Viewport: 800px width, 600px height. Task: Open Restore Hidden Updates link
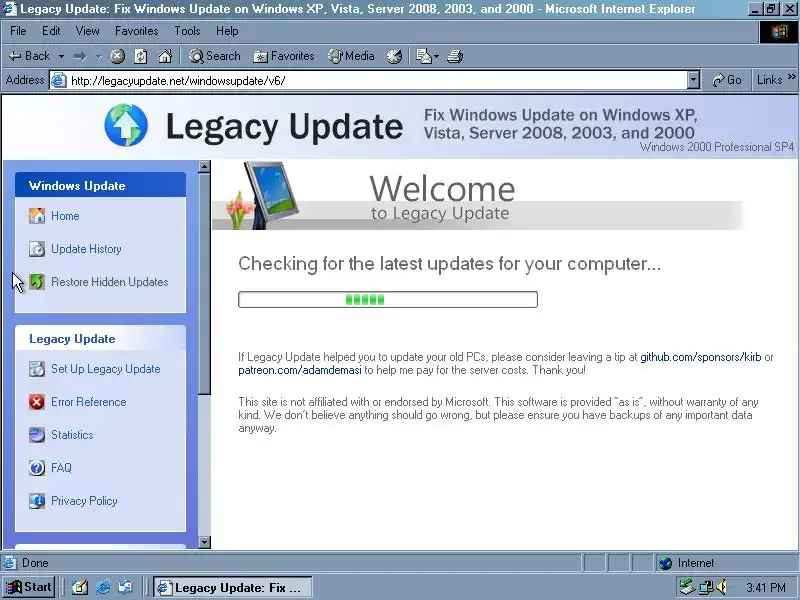tap(110, 282)
